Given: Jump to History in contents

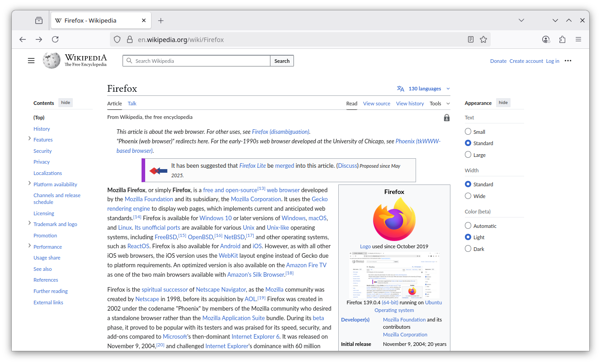Looking at the screenshot, I should point(42,129).
